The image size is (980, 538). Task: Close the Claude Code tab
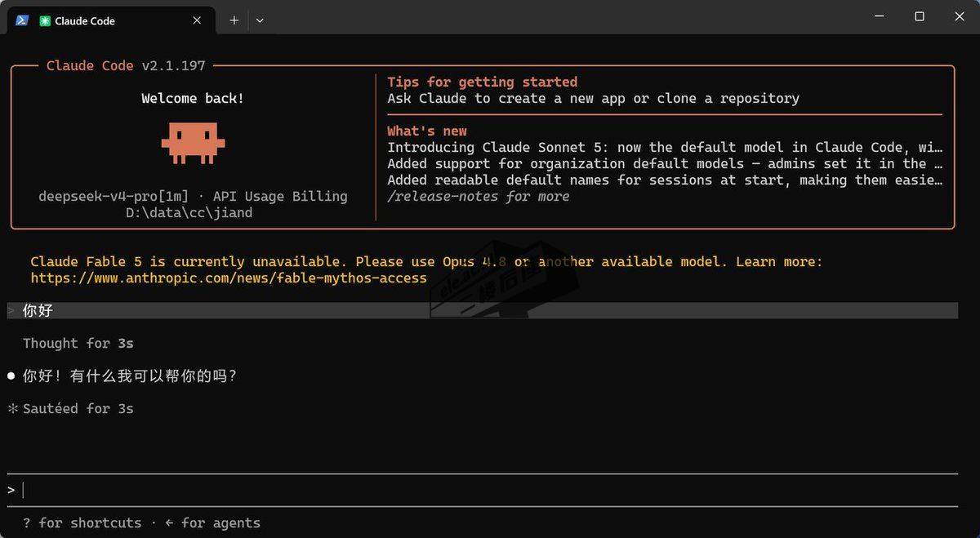pyautogui.click(x=197, y=20)
